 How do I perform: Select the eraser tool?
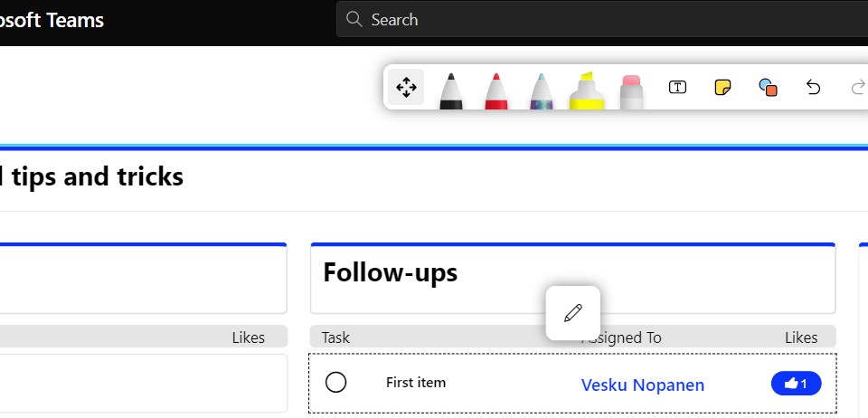(631, 90)
